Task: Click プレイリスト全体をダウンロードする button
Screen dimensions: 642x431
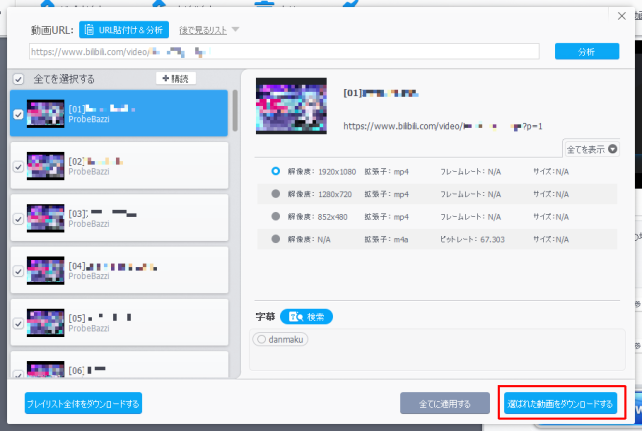Action: click(83, 404)
